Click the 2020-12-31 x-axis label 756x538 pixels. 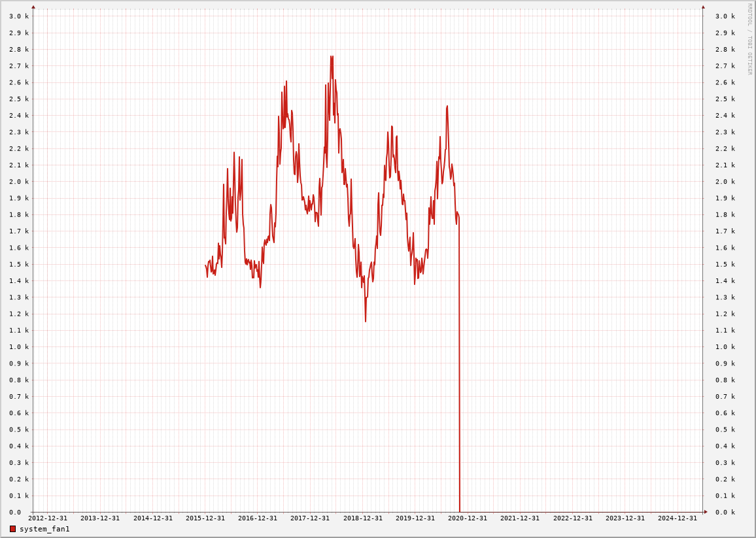click(468, 518)
